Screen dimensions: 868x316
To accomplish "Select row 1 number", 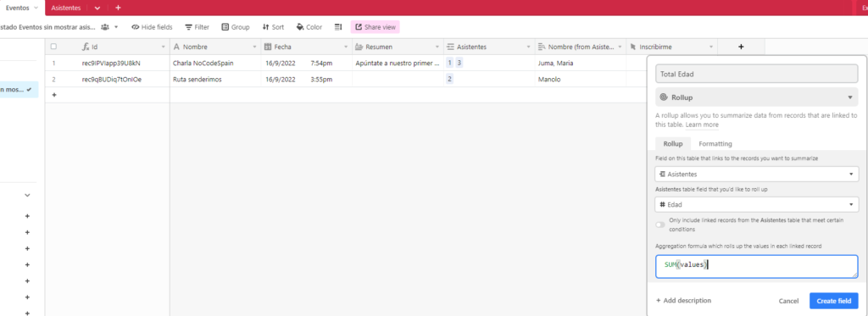I will click(53, 63).
